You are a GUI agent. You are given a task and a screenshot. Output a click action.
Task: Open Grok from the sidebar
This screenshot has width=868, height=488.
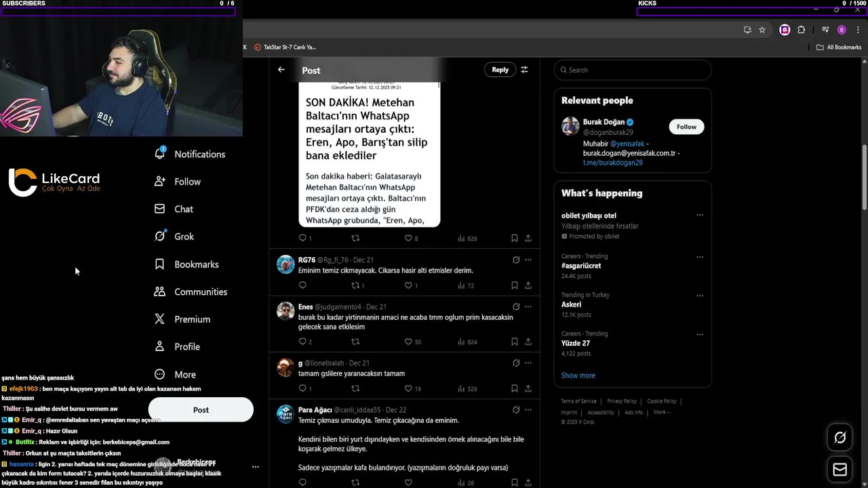[174, 237]
